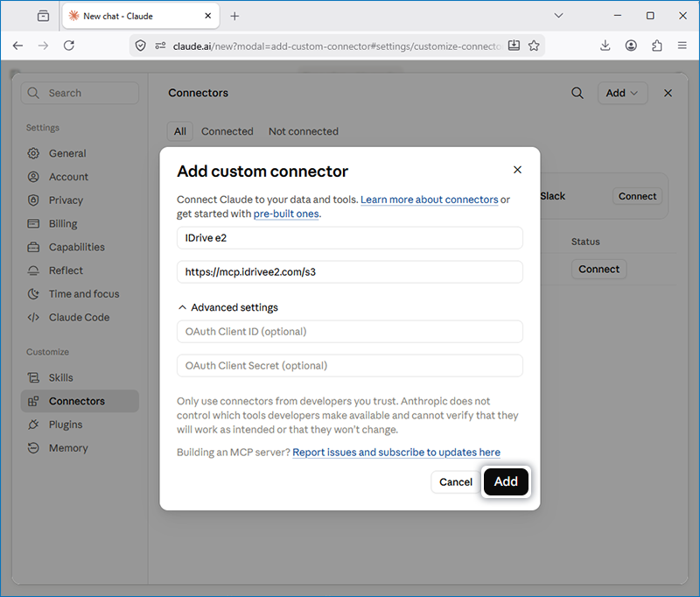Focus the OAuth Client Secret field
Viewport: 700px width, 597px height.
349,365
